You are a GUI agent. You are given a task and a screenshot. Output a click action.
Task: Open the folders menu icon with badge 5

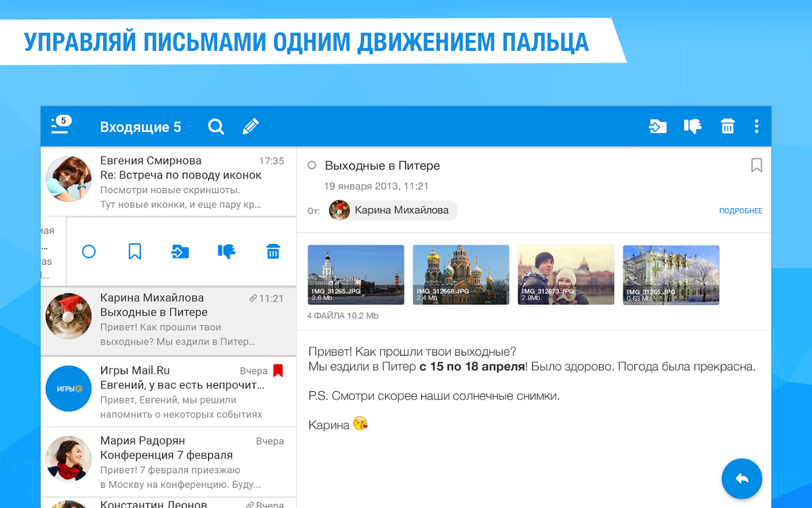pyautogui.click(x=61, y=125)
